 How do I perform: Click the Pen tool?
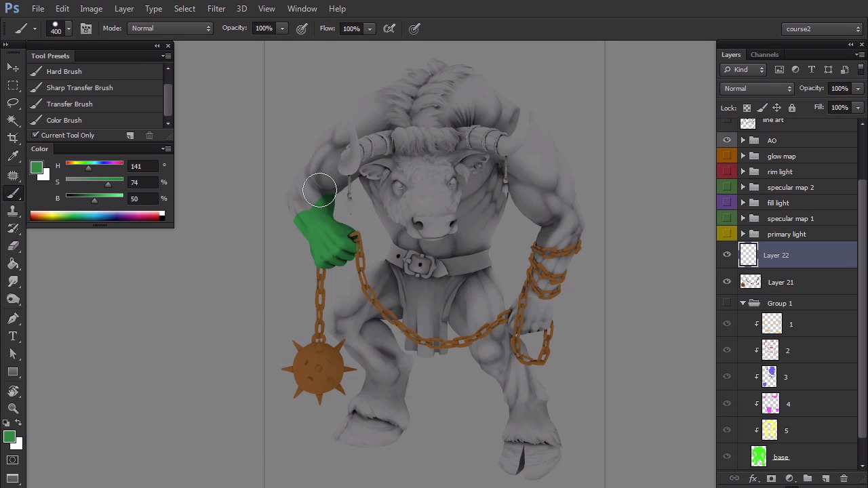click(x=13, y=318)
